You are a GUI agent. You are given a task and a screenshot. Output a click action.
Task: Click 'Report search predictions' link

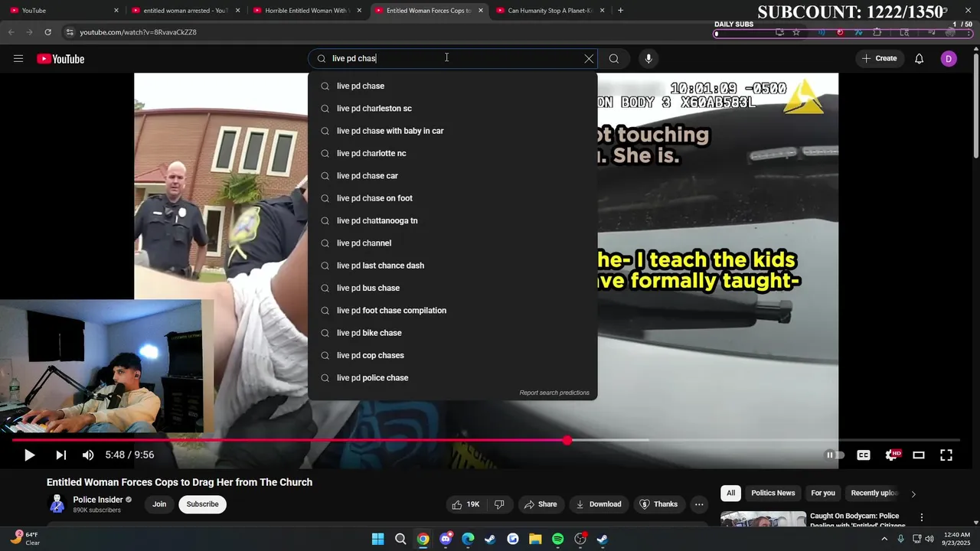[554, 393]
